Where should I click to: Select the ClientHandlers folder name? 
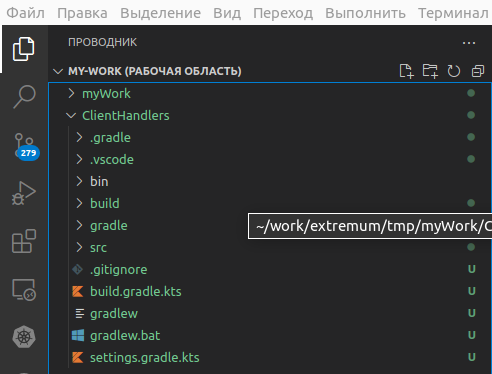126,116
